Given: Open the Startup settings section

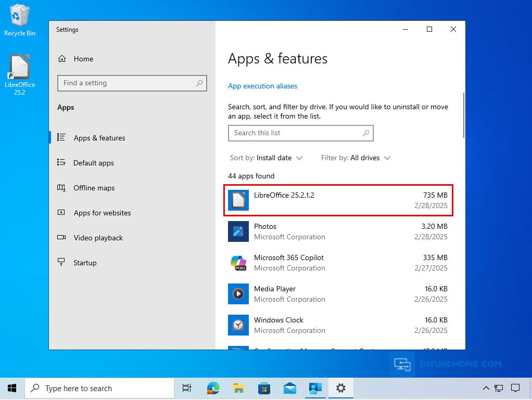Looking at the screenshot, I should (85, 263).
